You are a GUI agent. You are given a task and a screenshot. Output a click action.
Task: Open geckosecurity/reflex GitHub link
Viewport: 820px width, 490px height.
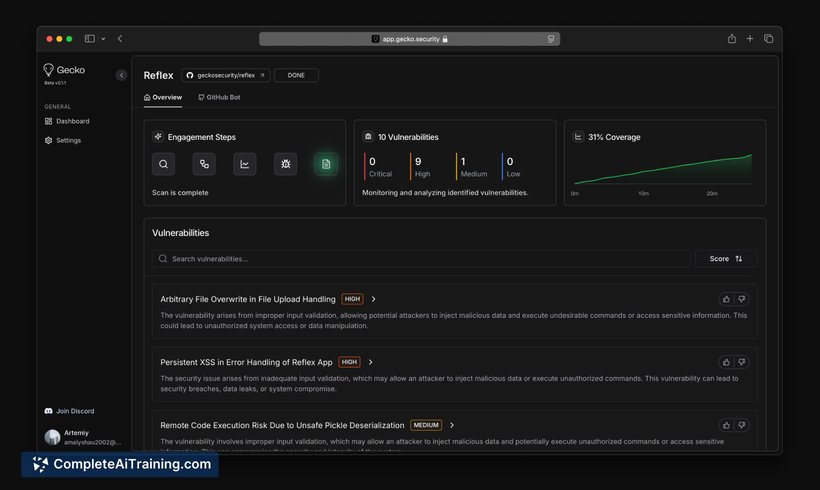(x=226, y=75)
